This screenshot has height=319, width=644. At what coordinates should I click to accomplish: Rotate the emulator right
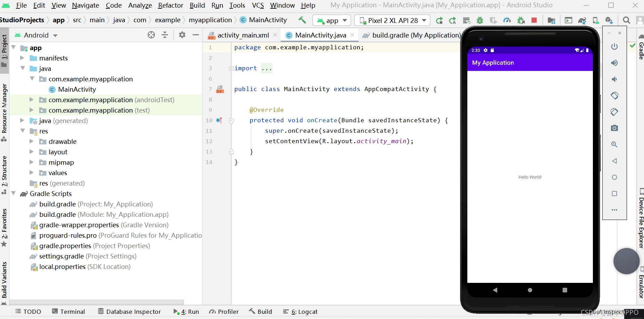click(x=614, y=112)
